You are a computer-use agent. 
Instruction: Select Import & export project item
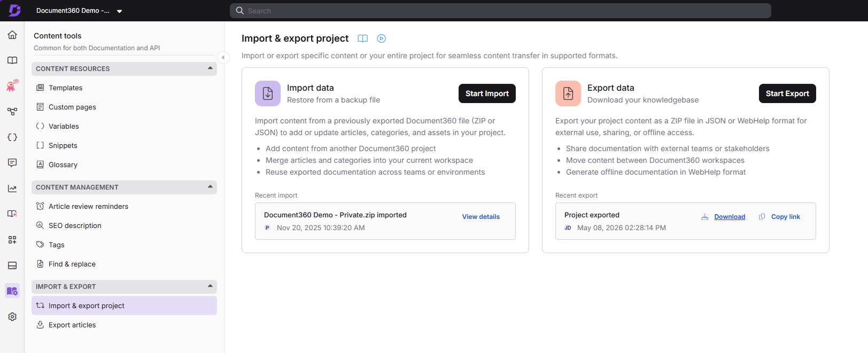124,305
